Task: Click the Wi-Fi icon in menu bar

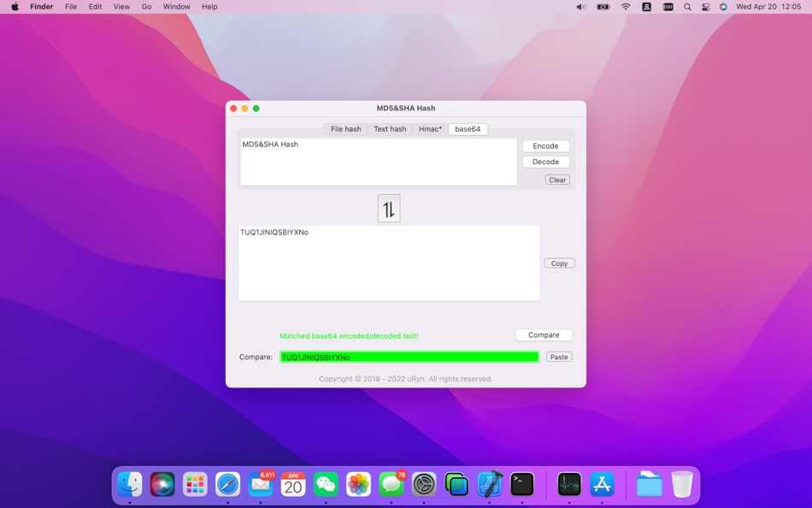Action: pos(626,7)
